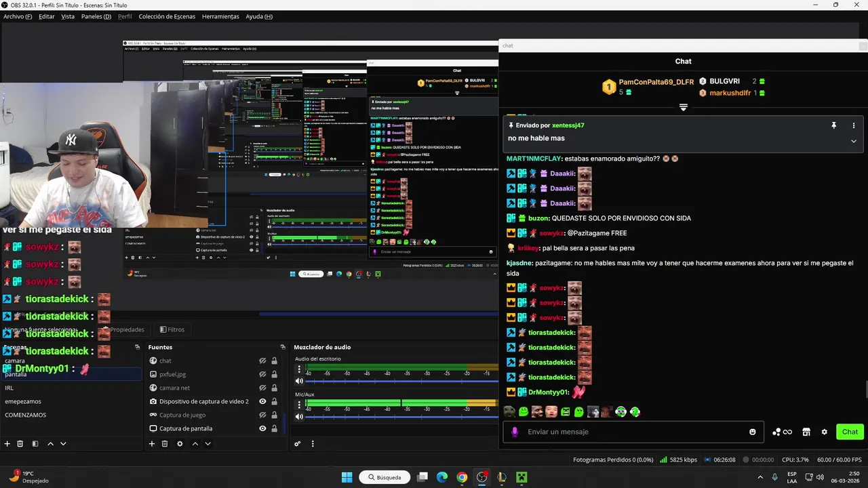Open the Archivo menu
The width and height of the screenshot is (868, 488).
click(x=18, y=16)
